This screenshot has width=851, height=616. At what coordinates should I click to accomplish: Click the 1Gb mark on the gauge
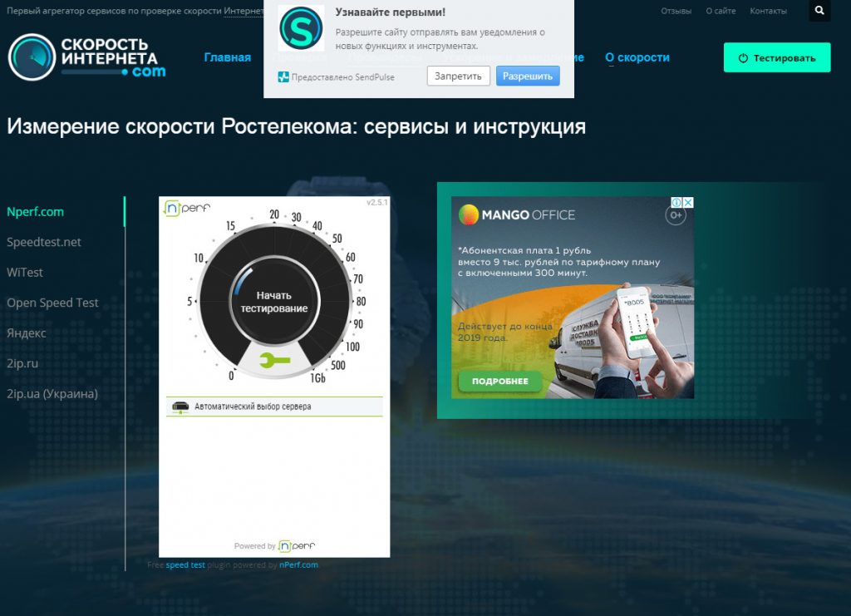pyautogui.click(x=317, y=378)
